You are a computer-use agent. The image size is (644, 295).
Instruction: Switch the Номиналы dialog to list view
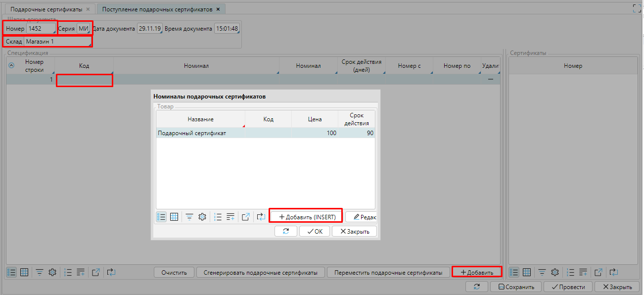[161, 217]
